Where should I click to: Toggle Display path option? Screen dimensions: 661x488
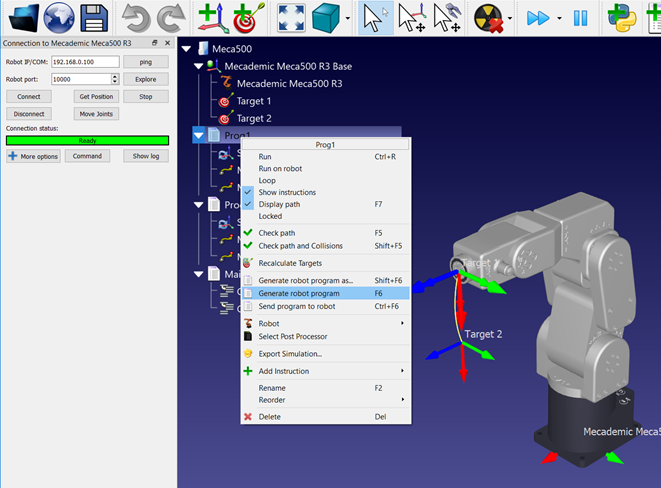[279, 204]
